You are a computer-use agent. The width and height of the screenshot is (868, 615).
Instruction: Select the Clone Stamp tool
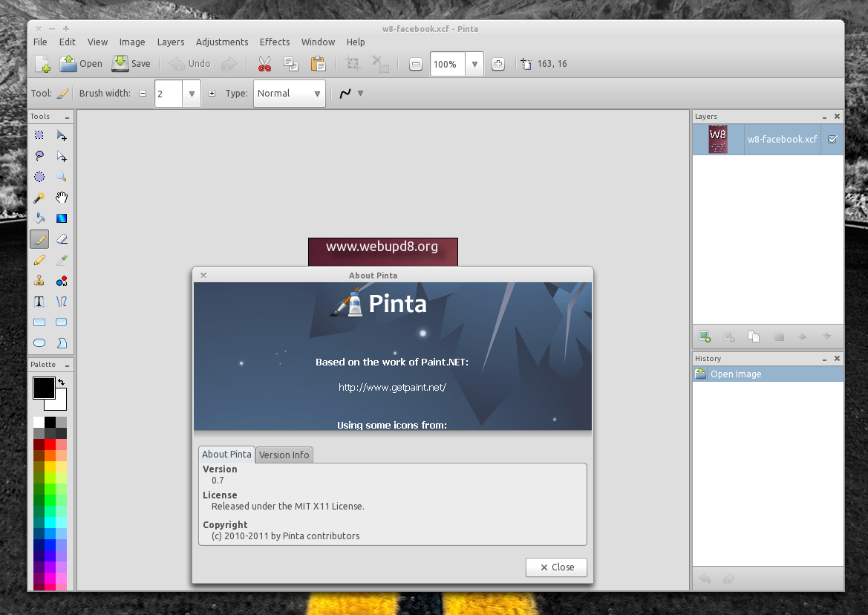(39, 281)
